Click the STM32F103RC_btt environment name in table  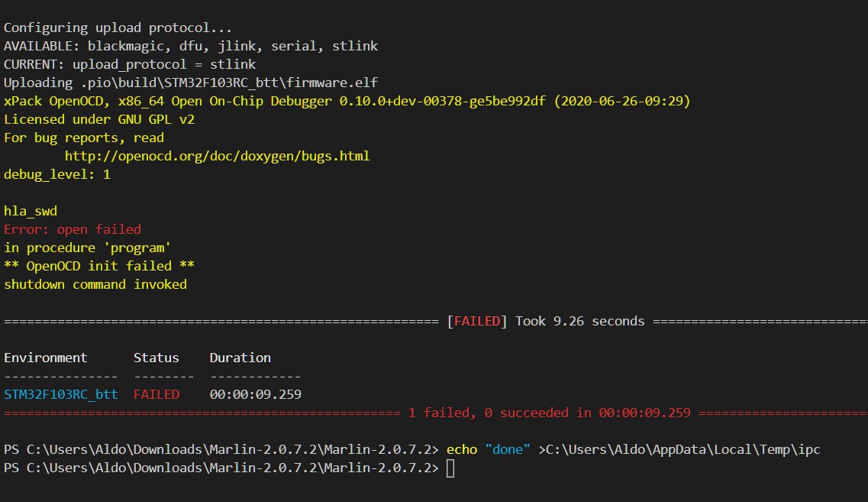61,394
